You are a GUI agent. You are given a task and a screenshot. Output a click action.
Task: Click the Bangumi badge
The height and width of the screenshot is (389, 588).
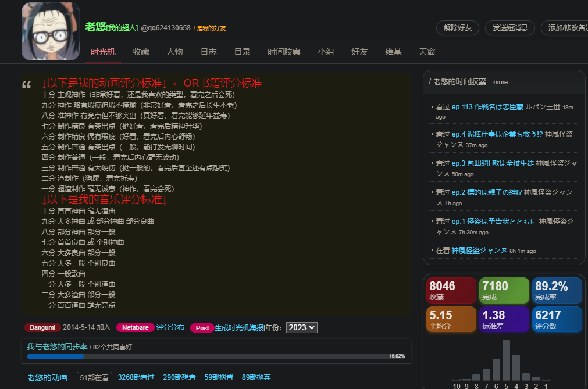(42, 327)
